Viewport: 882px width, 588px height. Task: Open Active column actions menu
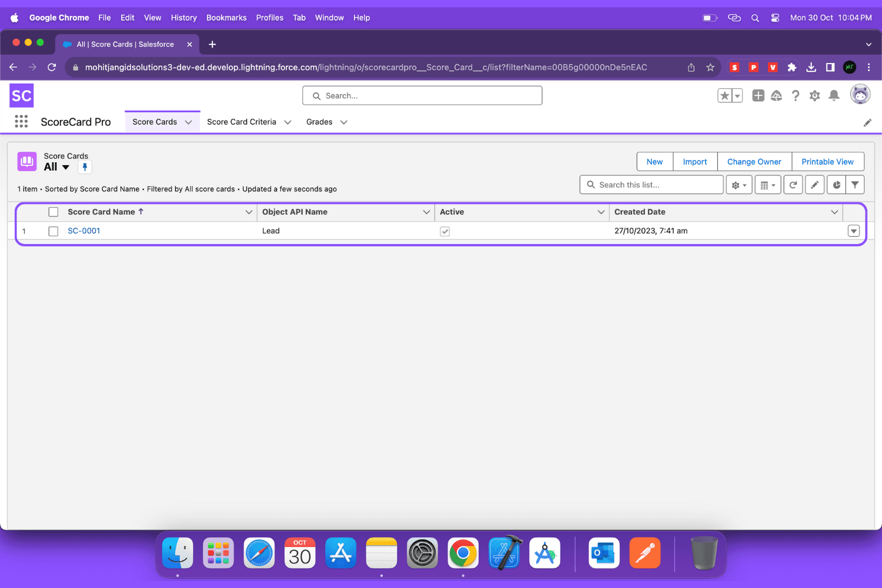point(601,212)
